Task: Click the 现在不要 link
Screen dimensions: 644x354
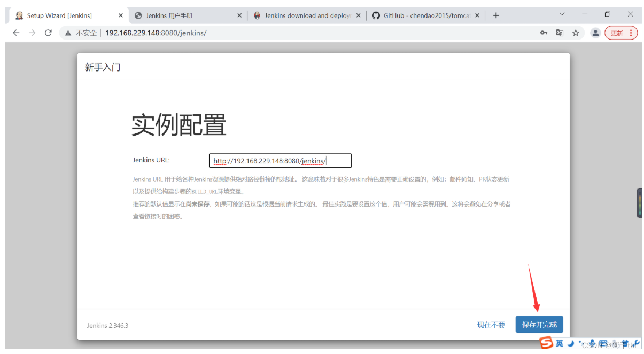Action: 490,324
